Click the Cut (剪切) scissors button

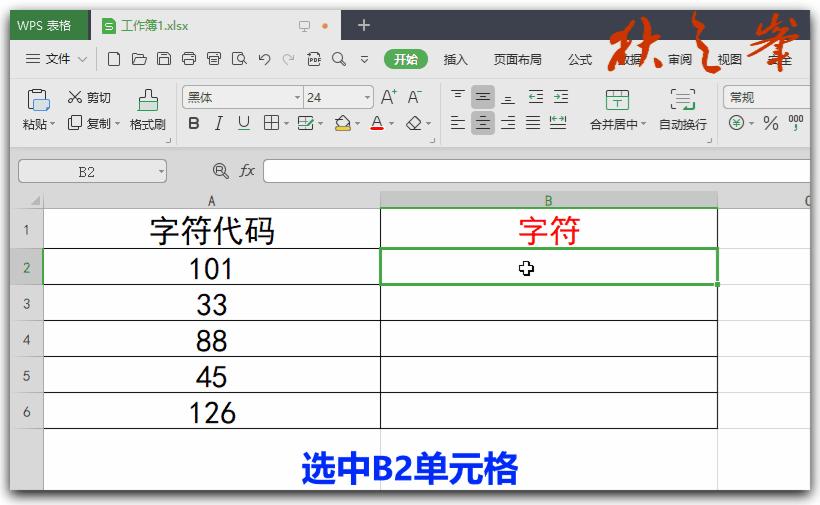pos(89,97)
